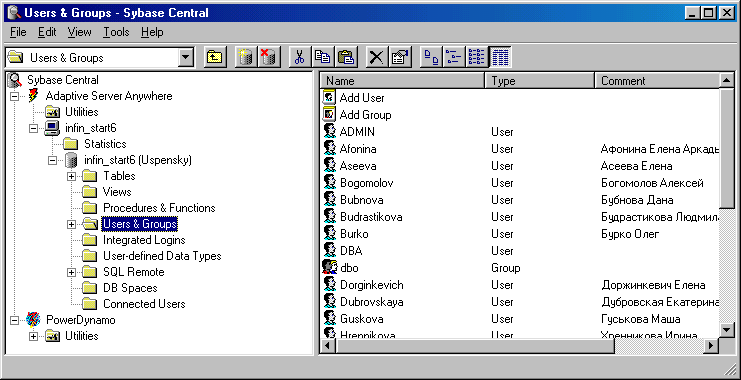The width and height of the screenshot is (741, 380).
Task: Switch to Large Icons view
Action: [430, 57]
